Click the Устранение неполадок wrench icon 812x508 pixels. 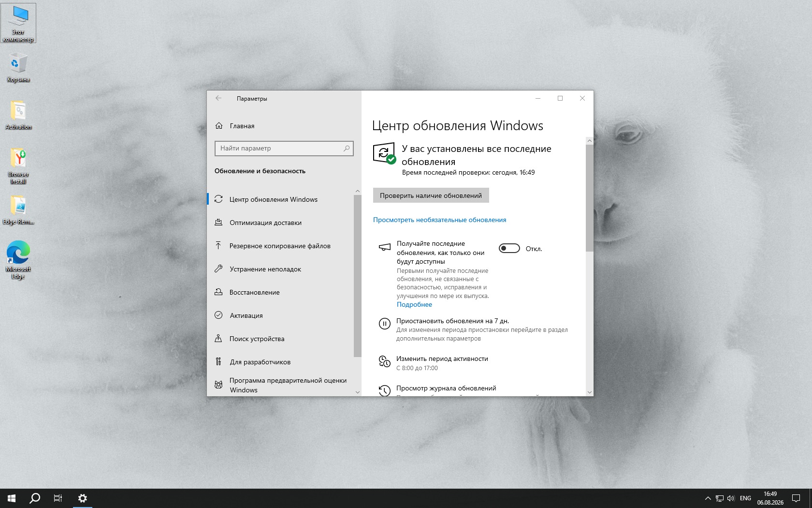point(218,269)
